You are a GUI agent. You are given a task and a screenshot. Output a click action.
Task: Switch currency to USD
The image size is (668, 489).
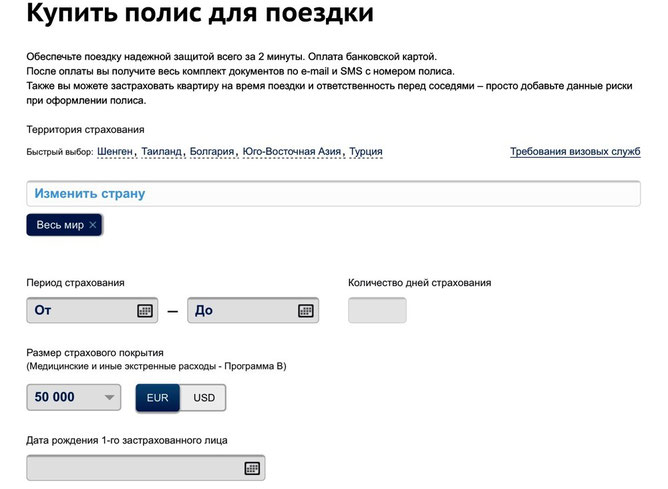click(204, 398)
